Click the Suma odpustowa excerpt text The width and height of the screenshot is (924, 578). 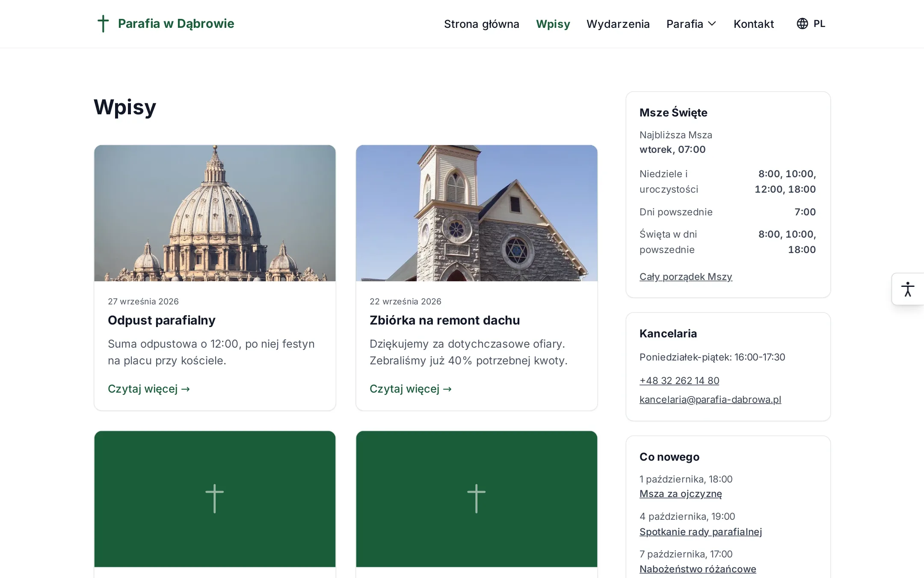(211, 352)
